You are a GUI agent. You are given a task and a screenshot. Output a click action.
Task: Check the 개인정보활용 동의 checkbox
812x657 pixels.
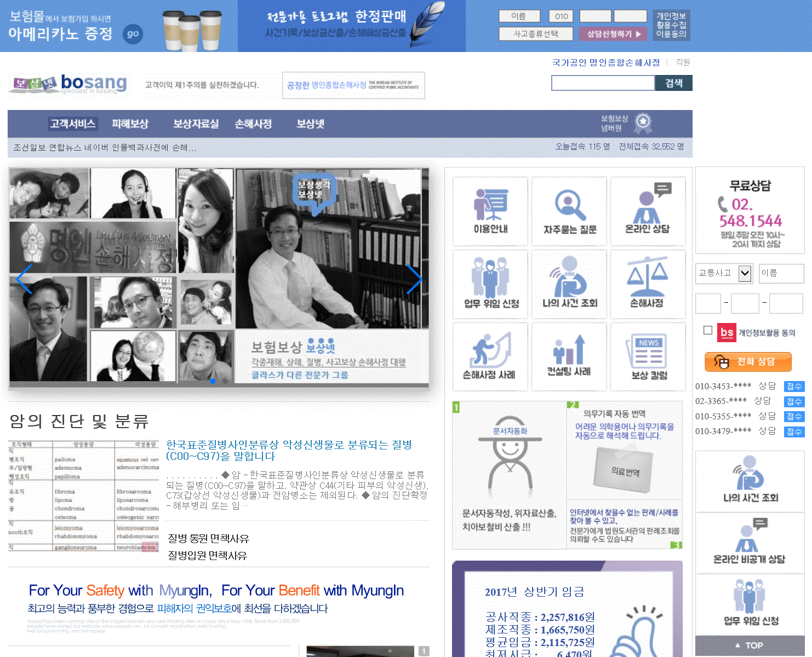(x=708, y=330)
